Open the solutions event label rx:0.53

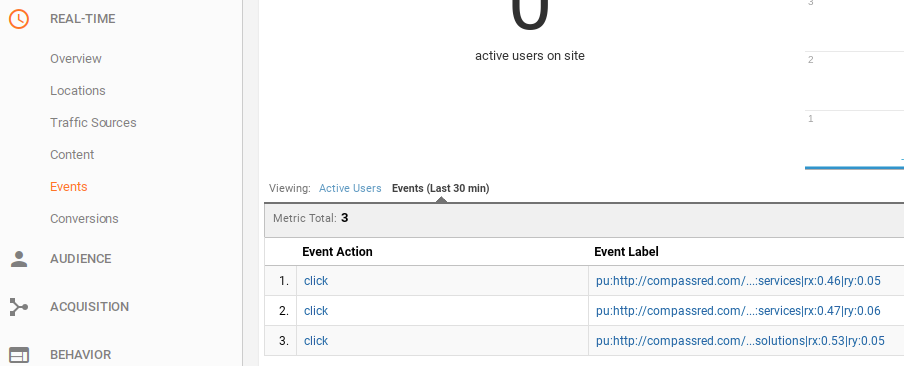740,341
